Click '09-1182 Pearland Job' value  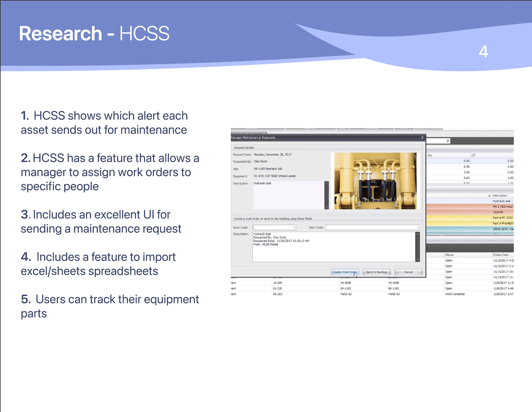[x=268, y=169]
